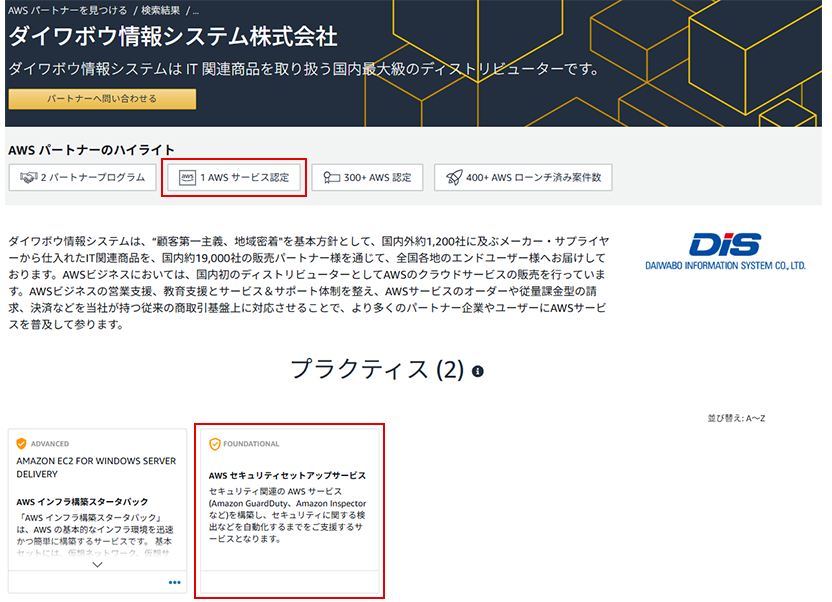The image size is (832, 602).
Task: Click the FOUNDATIONAL shield badge icon
Action: coord(214,444)
